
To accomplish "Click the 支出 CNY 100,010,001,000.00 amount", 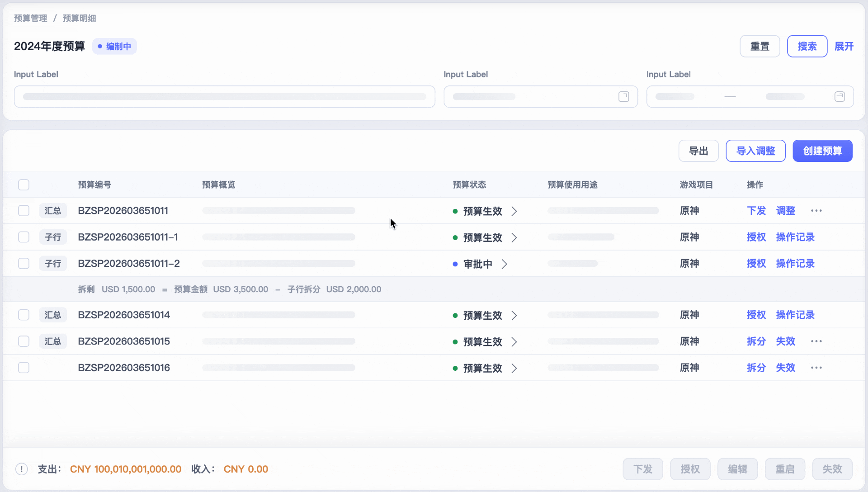I will click(126, 469).
